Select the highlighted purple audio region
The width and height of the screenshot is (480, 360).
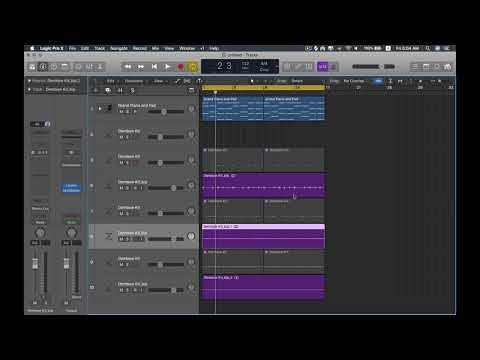pyautogui.click(x=263, y=236)
